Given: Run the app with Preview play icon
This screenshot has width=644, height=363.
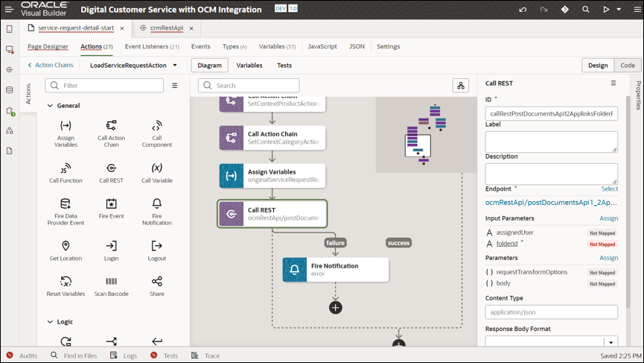Looking at the screenshot, I should point(606,10).
